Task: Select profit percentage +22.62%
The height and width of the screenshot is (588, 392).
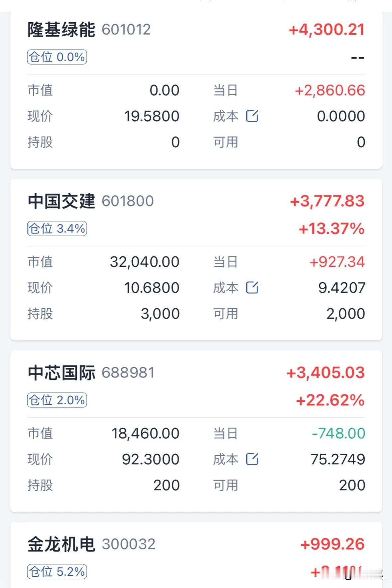Action: pos(330,400)
